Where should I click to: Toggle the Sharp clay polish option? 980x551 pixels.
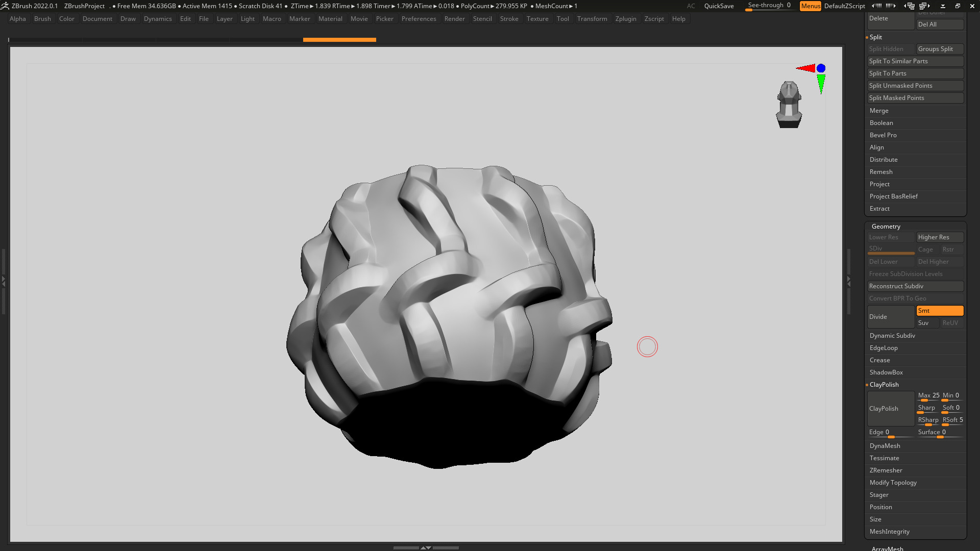coord(927,408)
